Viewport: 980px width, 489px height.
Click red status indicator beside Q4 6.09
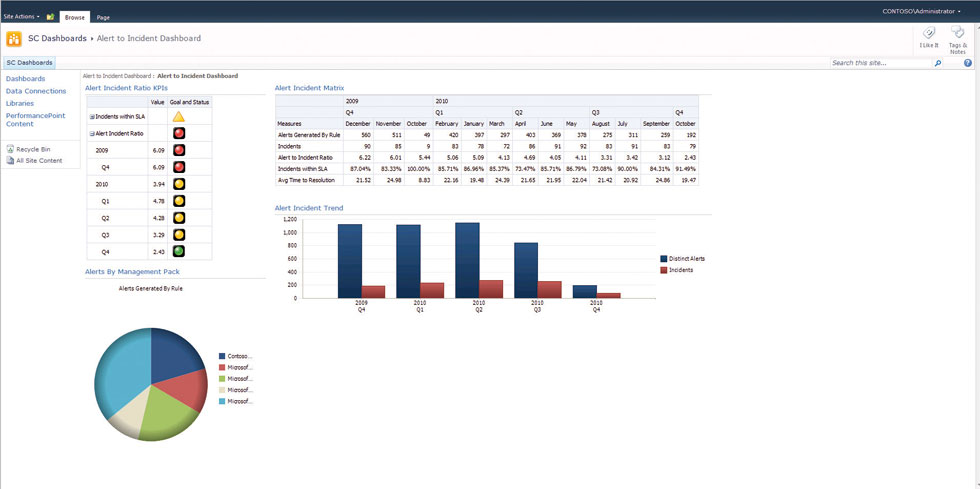coord(179,167)
